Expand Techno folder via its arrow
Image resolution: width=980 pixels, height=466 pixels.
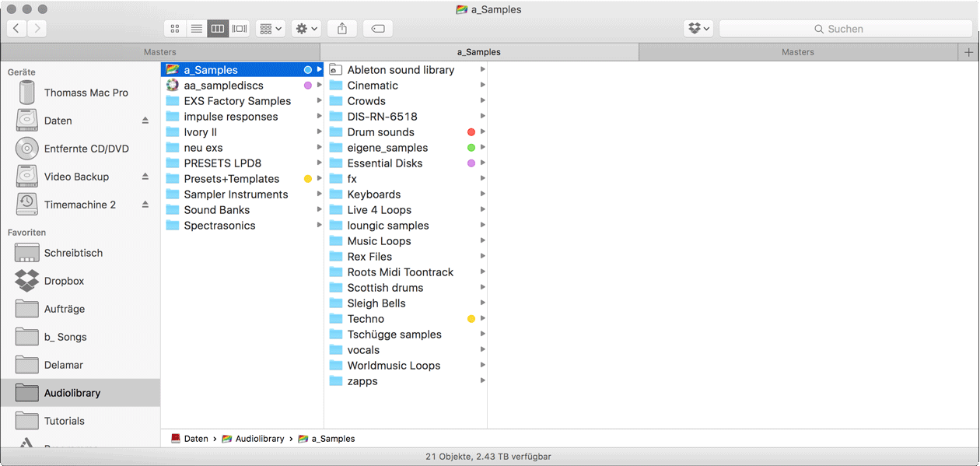pyautogui.click(x=483, y=319)
